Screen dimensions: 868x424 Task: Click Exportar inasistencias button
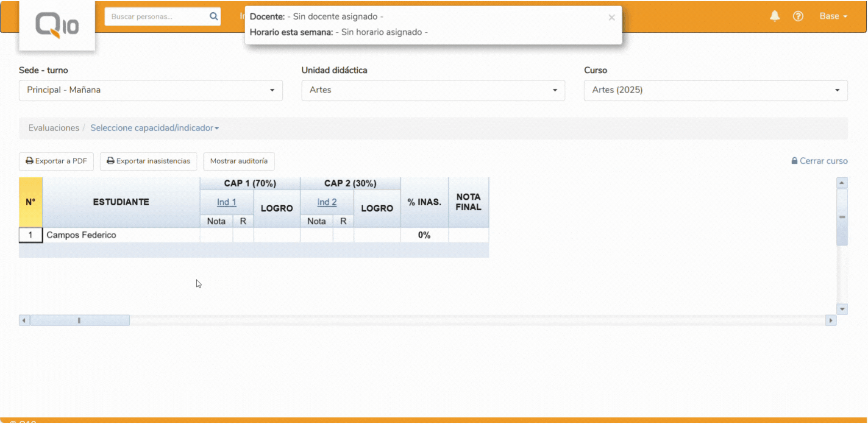pyautogui.click(x=148, y=161)
